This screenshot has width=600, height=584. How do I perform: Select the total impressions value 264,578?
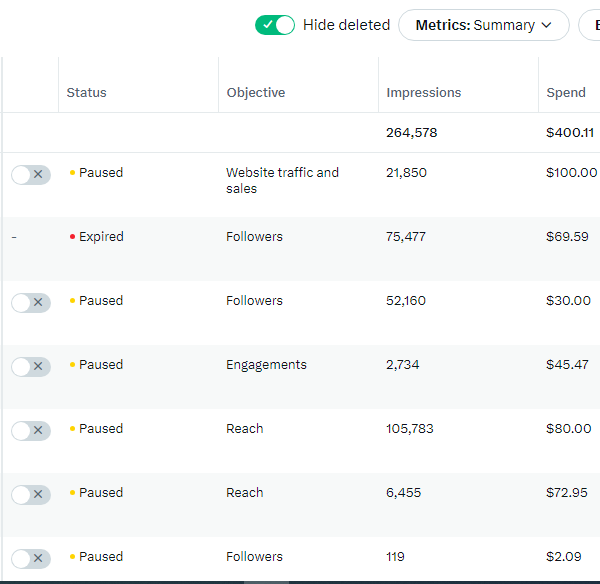[411, 133]
